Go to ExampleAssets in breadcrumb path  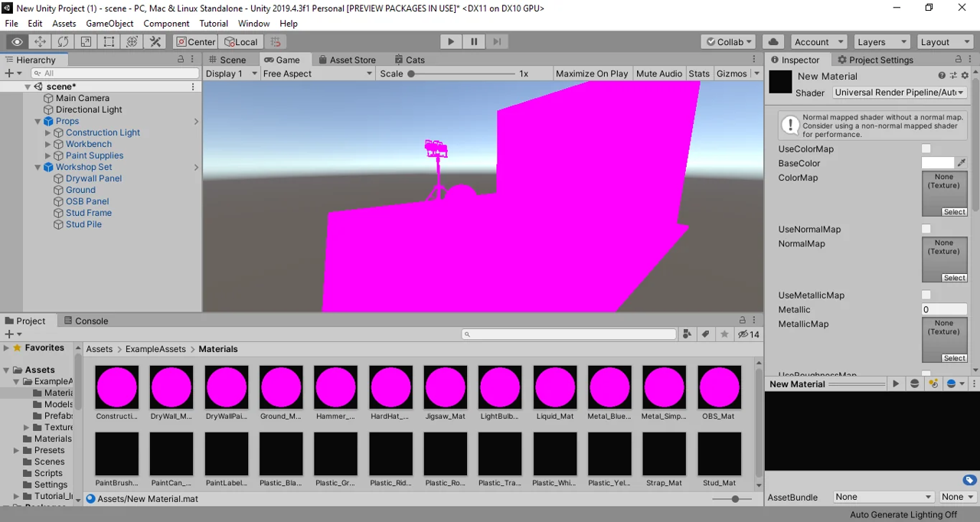coord(155,349)
